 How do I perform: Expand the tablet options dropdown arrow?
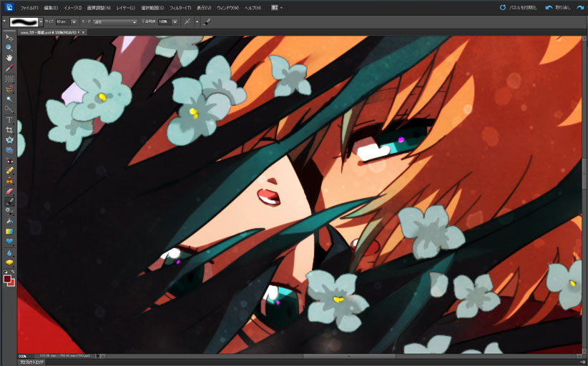[x=197, y=22]
